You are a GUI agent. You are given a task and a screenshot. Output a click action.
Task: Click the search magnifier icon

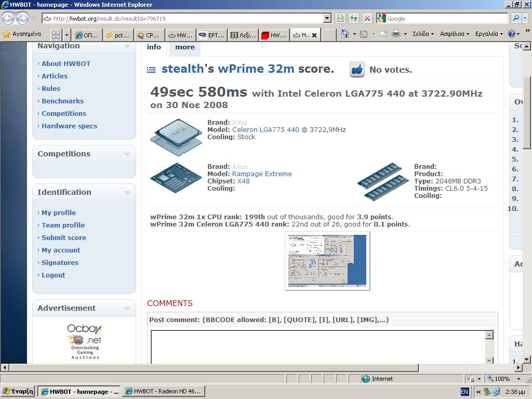click(x=516, y=18)
